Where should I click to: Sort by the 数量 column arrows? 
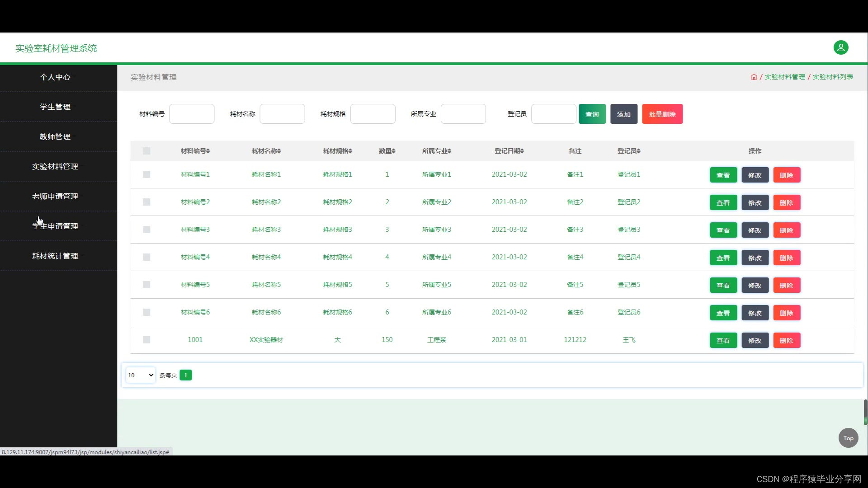coord(393,151)
